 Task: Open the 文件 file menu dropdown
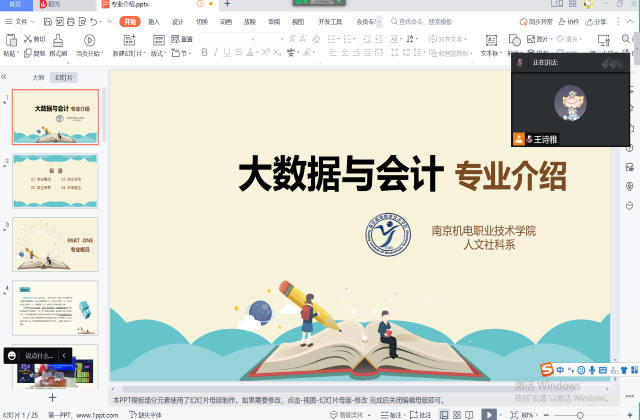point(21,21)
